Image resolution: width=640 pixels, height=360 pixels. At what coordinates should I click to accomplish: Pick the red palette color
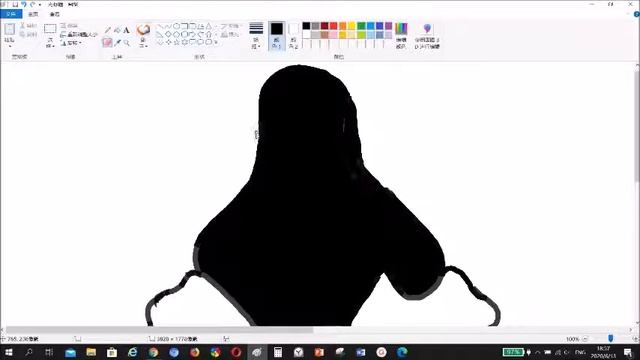point(333,26)
